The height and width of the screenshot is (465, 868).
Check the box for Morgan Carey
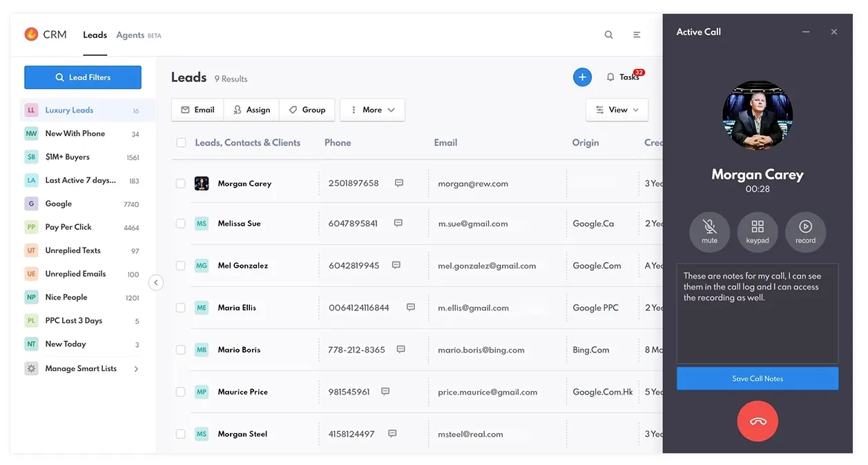click(x=180, y=184)
